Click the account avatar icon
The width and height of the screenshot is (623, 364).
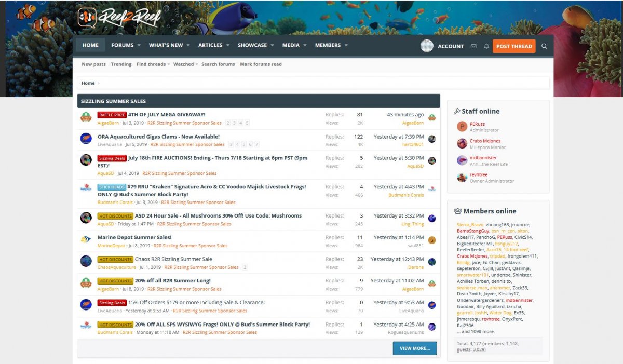427,46
